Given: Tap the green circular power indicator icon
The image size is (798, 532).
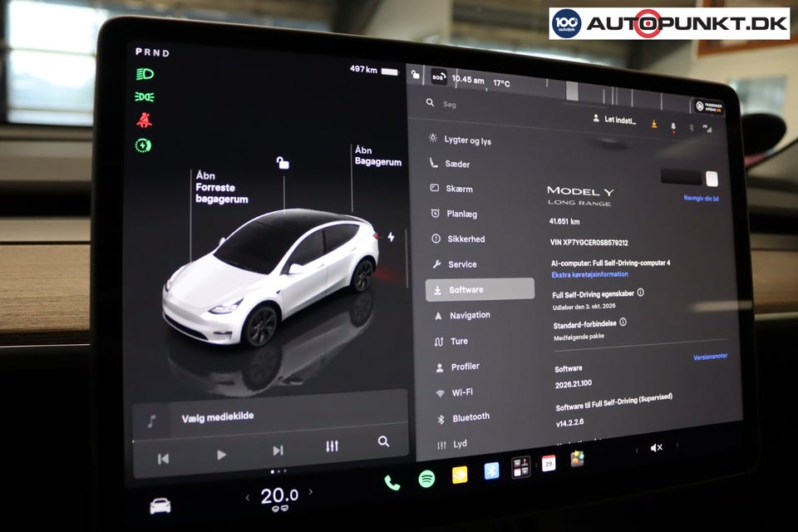Looking at the screenshot, I should pyautogui.click(x=143, y=145).
